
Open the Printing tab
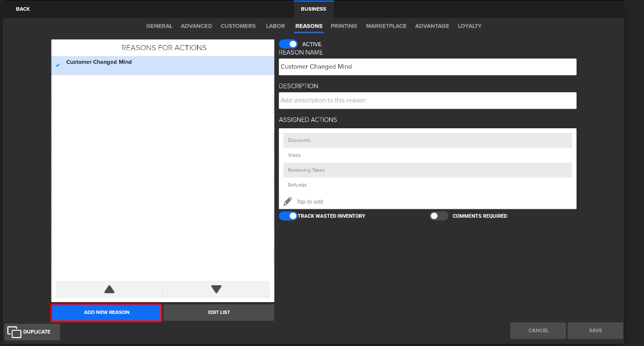pyautogui.click(x=343, y=26)
